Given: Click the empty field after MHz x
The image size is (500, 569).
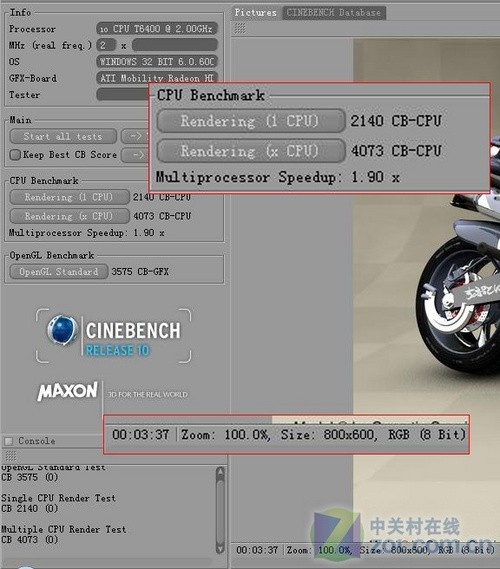Looking at the screenshot, I should pyautogui.click(x=175, y=45).
